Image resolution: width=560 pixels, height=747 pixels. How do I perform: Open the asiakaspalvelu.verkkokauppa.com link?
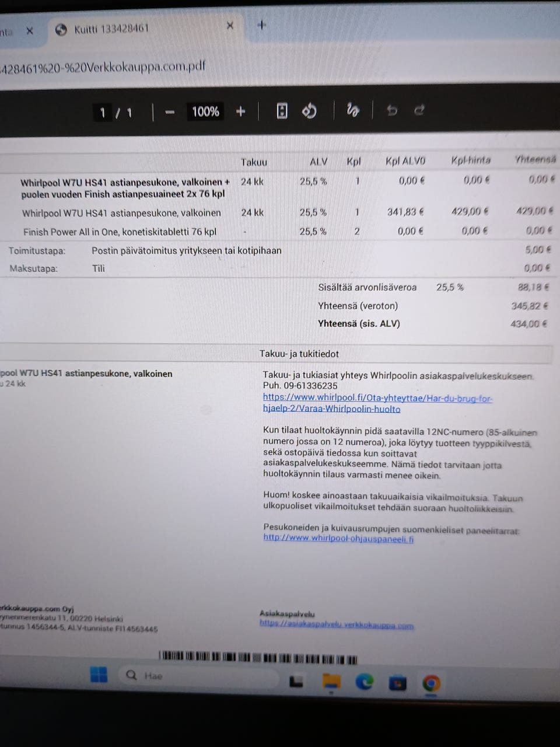pyautogui.click(x=337, y=624)
